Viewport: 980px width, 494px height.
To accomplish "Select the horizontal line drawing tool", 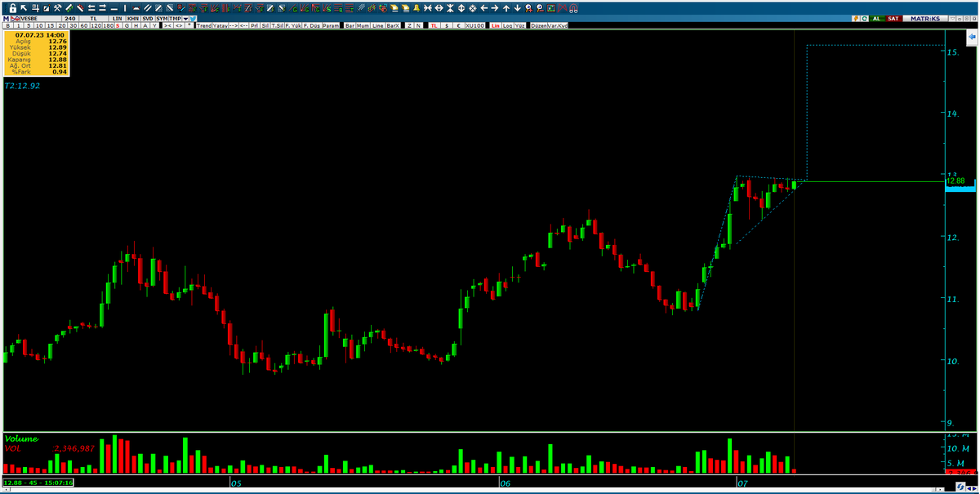I will point(114,9).
